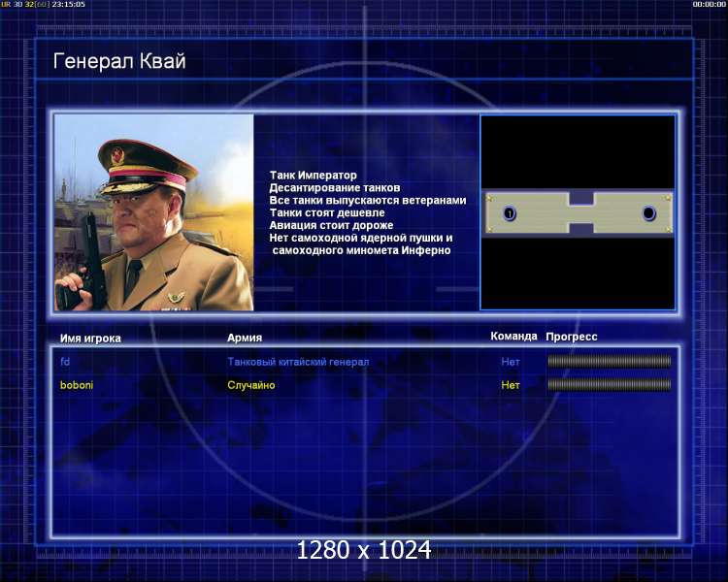Click the 00:00:00 timer display
Viewport: 728px width, 582px height.
tap(709, 4)
